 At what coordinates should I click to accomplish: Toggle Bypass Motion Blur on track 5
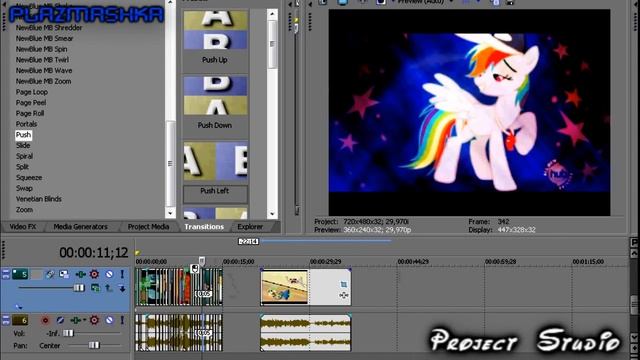coord(50,274)
